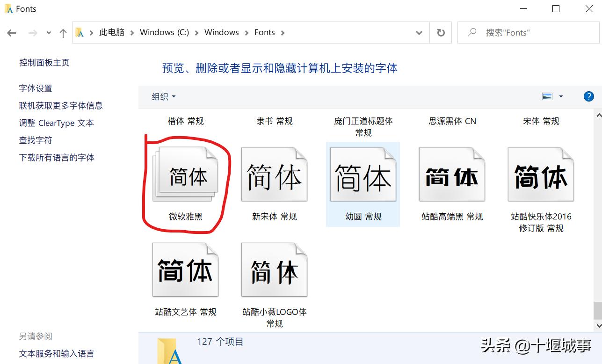This screenshot has width=602, height=364.
Task: Click the vertical scrollbar thumb
Action: (598, 310)
